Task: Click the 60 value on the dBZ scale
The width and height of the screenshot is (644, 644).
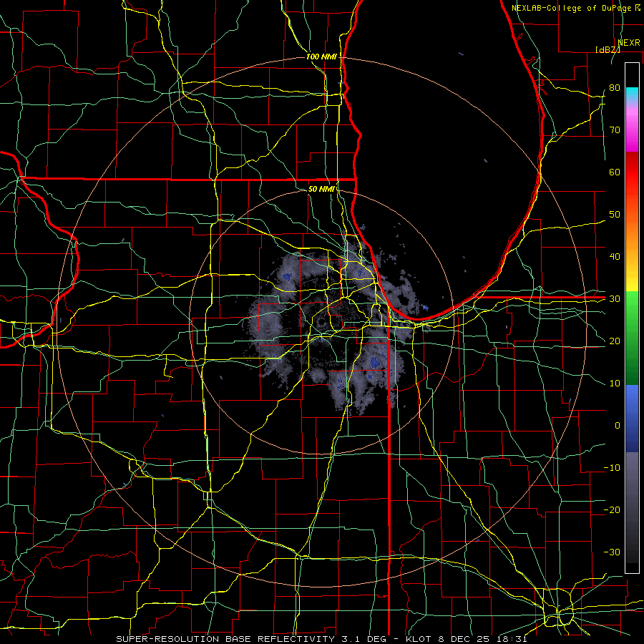Action: coord(615,172)
